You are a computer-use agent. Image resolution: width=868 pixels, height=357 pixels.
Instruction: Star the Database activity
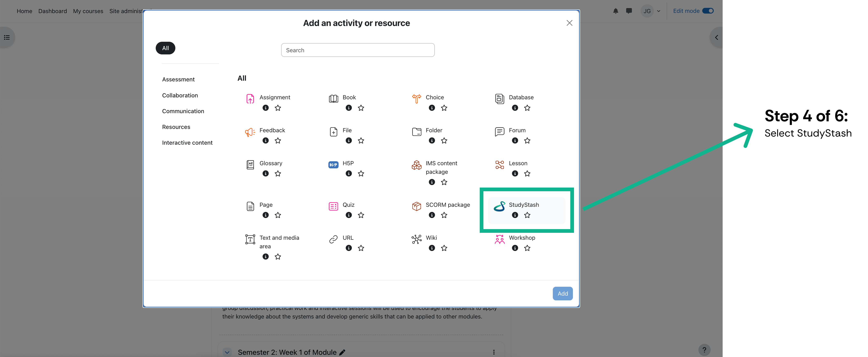pyautogui.click(x=527, y=108)
